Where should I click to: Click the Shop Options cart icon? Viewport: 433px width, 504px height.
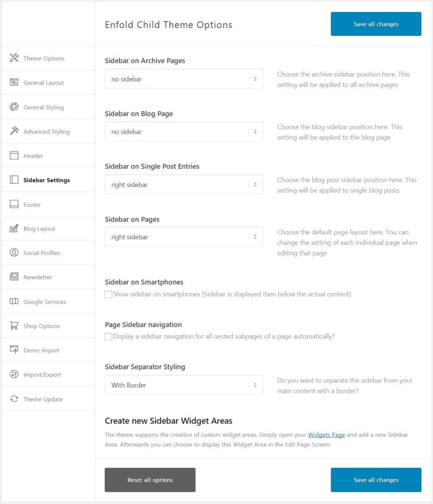(13, 325)
